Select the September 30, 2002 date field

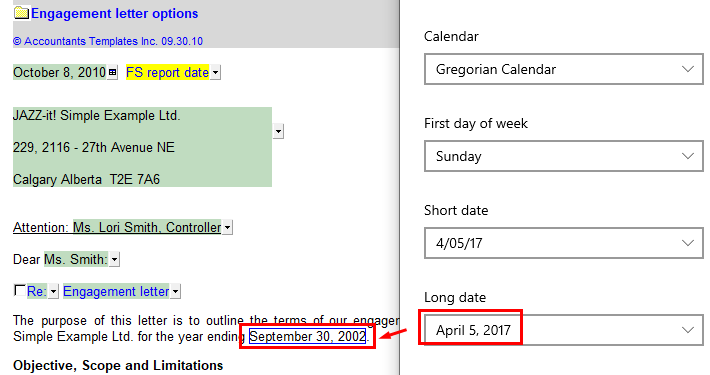(x=307, y=337)
